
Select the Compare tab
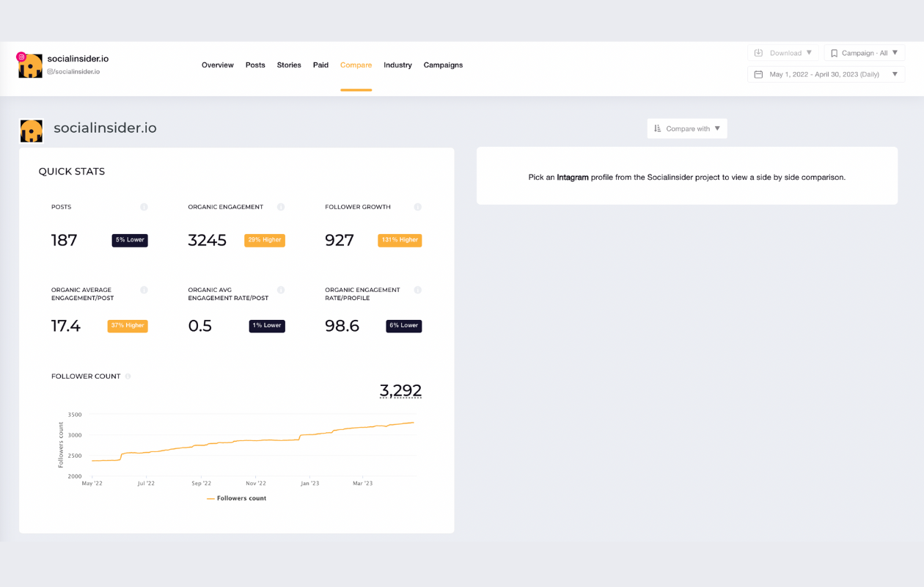tap(356, 65)
